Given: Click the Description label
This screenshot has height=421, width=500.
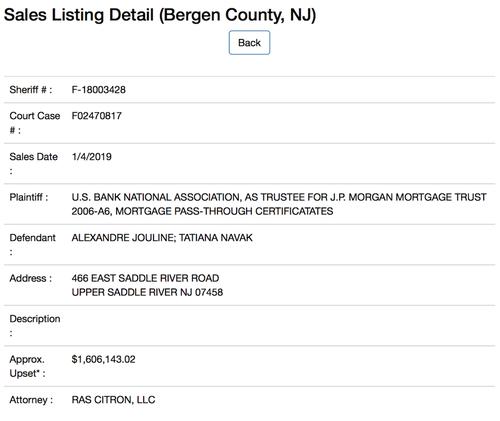Looking at the screenshot, I should (35, 326).
